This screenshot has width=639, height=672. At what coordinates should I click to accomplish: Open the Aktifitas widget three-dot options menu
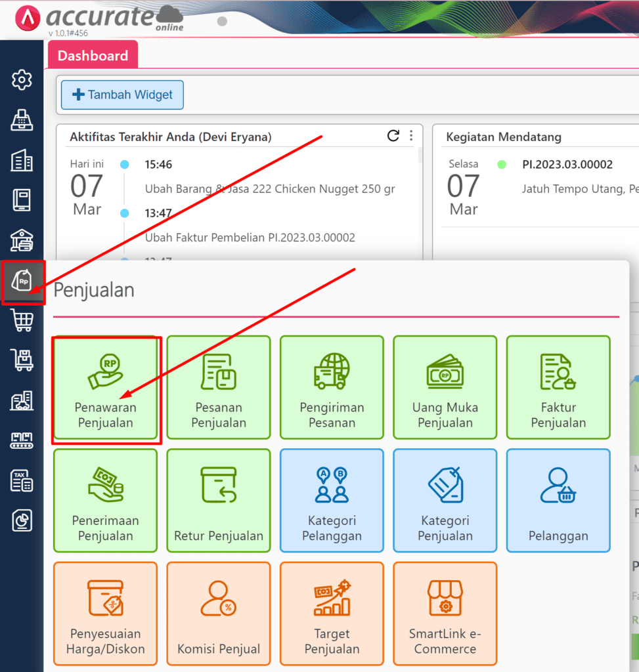coord(411,136)
